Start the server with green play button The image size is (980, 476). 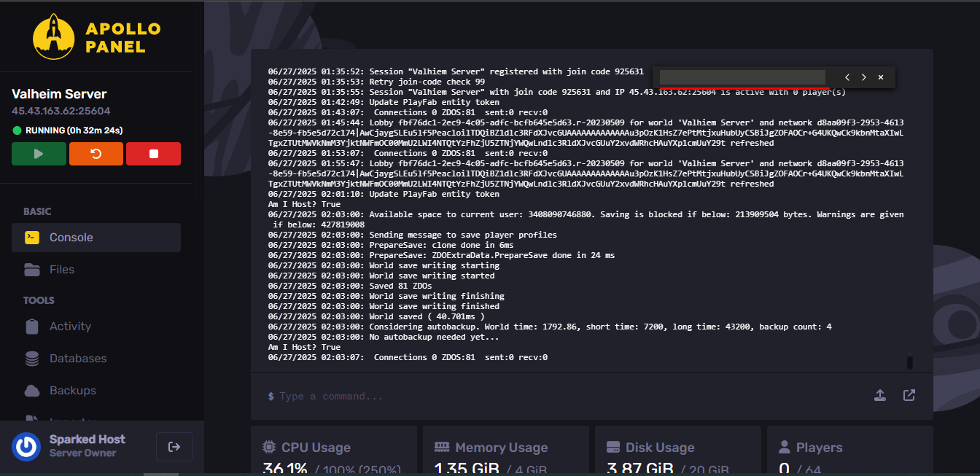click(x=39, y=154)
